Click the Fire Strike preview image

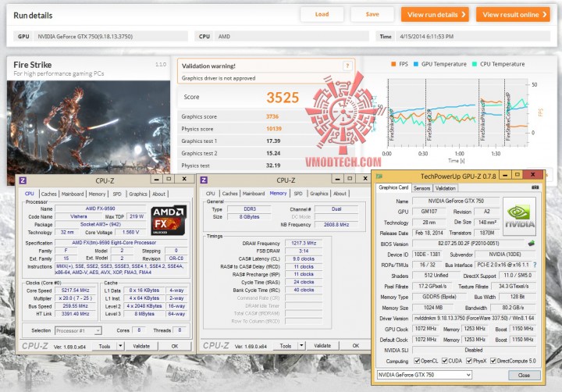pyautogui.click(x=88, y=132)
